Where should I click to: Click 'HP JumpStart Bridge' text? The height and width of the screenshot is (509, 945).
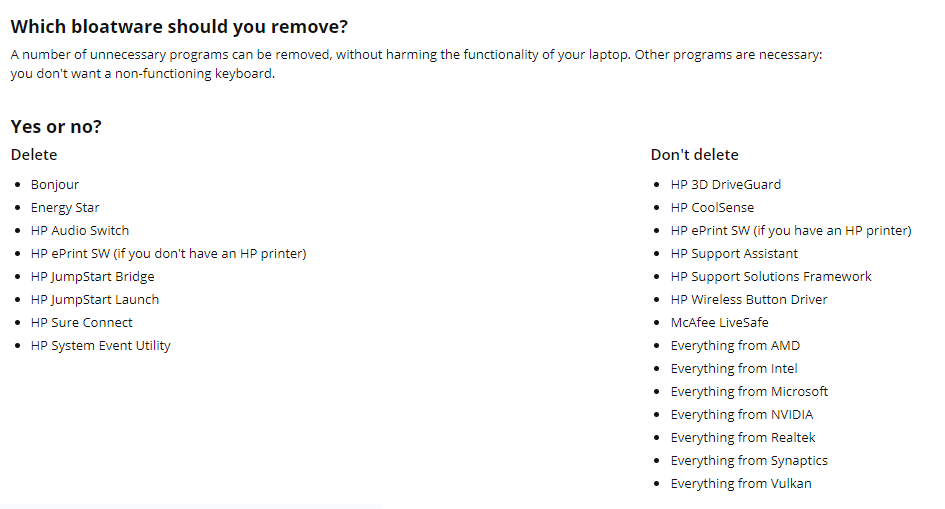[x=92, y=276]
